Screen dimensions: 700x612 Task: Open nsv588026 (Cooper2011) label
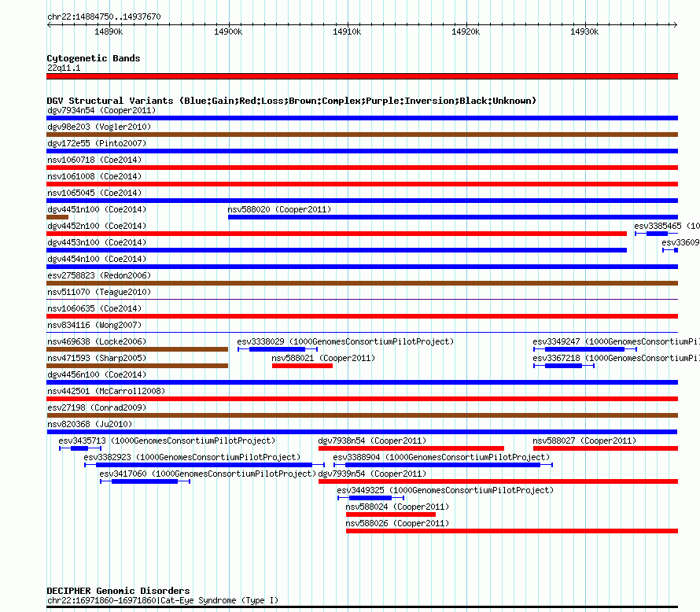(x=397, y=523)
